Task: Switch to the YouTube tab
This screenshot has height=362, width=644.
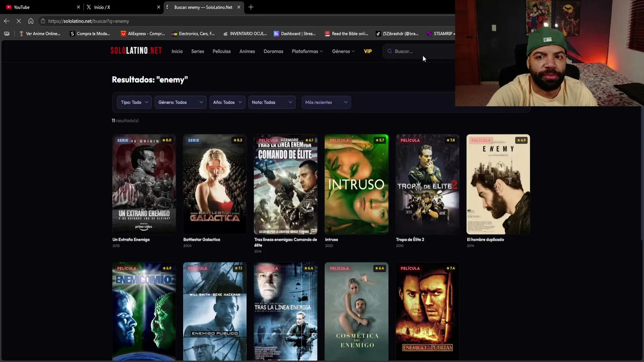Action: 42,7
